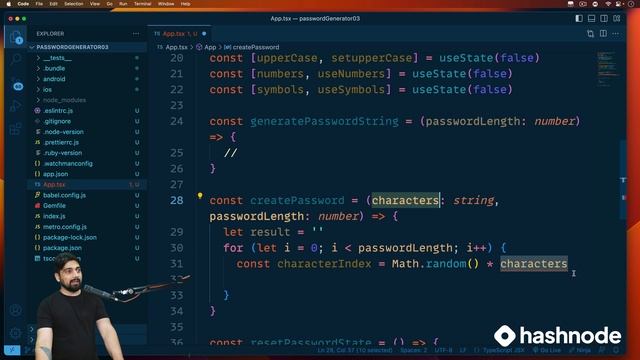
Task: Toggle the bottom panel
Action: pyautogui.click(x=591, y=18)
